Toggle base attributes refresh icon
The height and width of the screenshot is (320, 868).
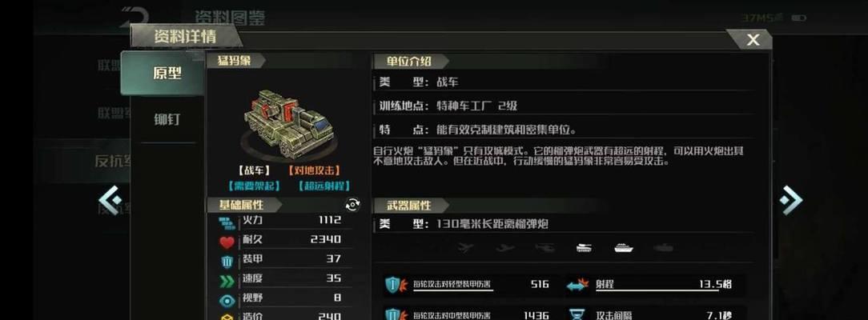(x=352, y=205)
